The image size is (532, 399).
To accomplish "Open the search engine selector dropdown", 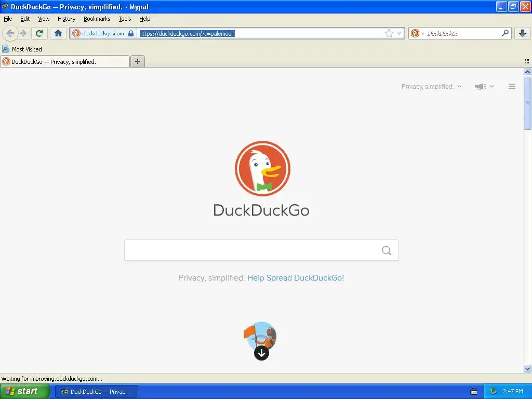I will (417, 33).
